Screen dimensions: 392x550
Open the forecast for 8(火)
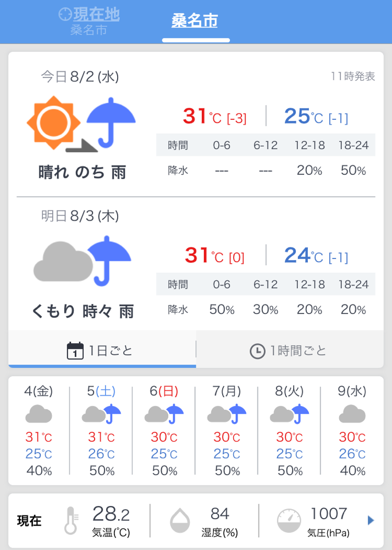point(289,431)
